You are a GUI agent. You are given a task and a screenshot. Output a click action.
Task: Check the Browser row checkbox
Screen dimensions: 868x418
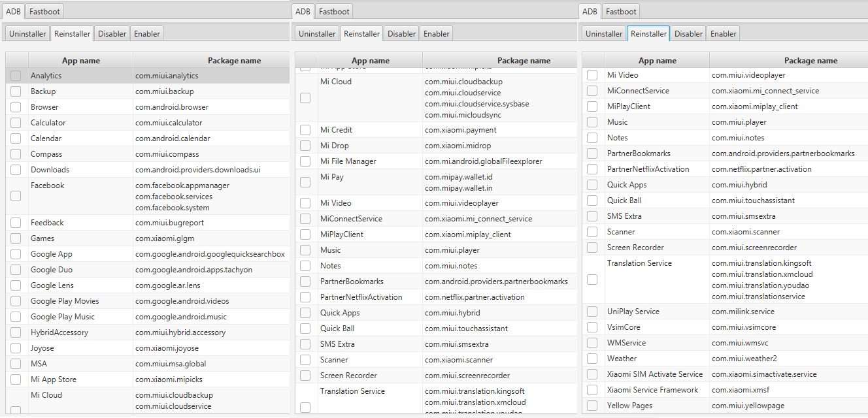(x=16, y=107)
